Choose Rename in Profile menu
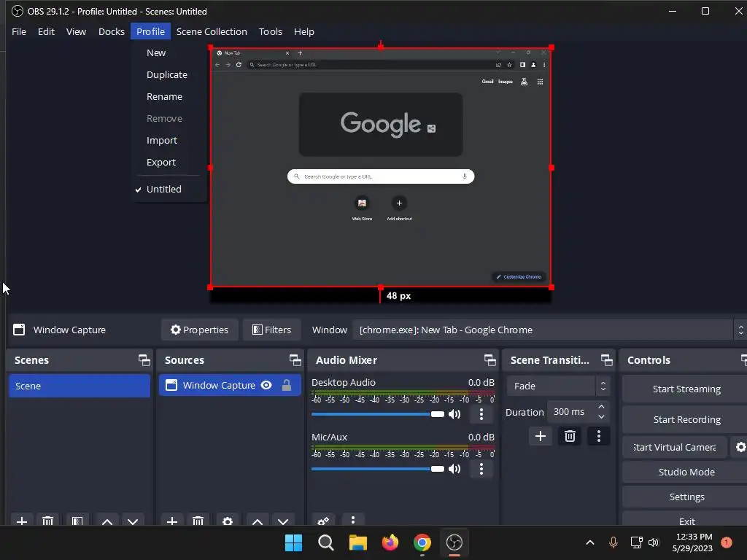 click(x=164, y=97)
